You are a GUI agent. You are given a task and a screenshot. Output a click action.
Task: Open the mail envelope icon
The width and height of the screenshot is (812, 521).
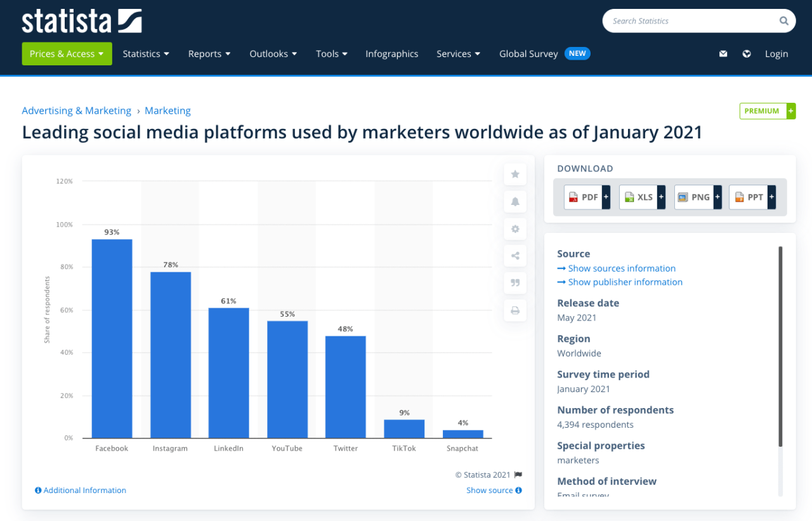point(723,53)
